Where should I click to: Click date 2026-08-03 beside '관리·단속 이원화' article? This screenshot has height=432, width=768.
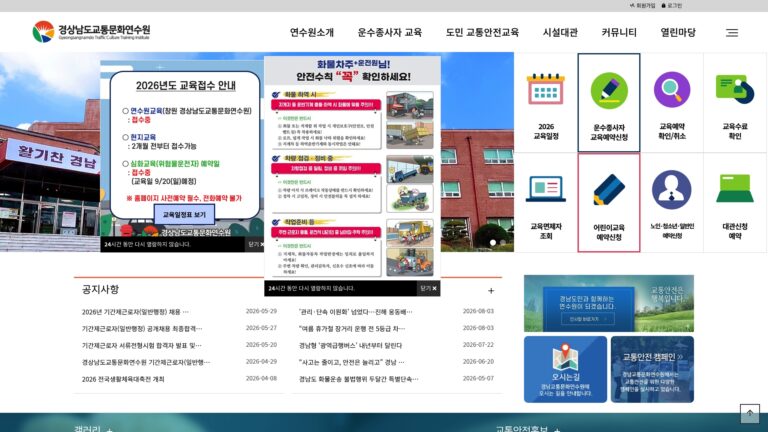tap(478, 311)
